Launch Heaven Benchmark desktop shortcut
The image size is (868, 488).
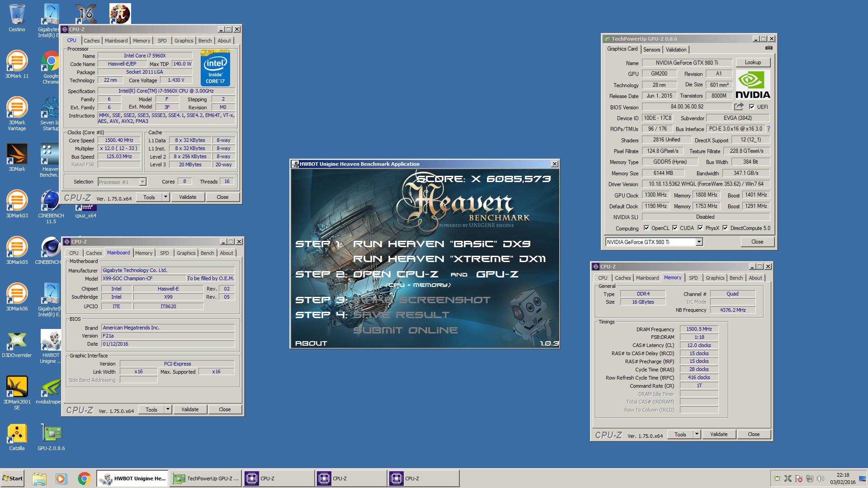[50, 160]
